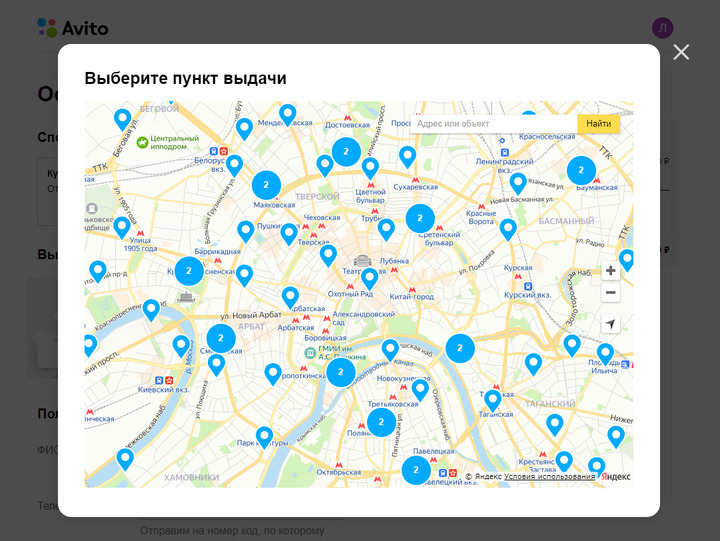Open the cluster near Полянка station
The width and height of the screenshot is (720, 541).
click(x=381, y=422)
